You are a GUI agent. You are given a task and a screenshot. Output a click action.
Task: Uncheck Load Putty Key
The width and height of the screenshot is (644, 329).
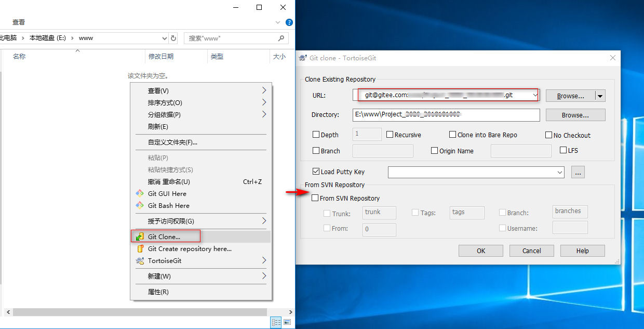point(316,172)
